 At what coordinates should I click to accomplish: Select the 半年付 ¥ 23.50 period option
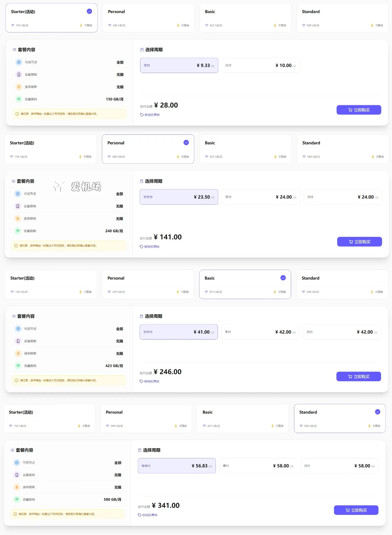tap(179, 197)
